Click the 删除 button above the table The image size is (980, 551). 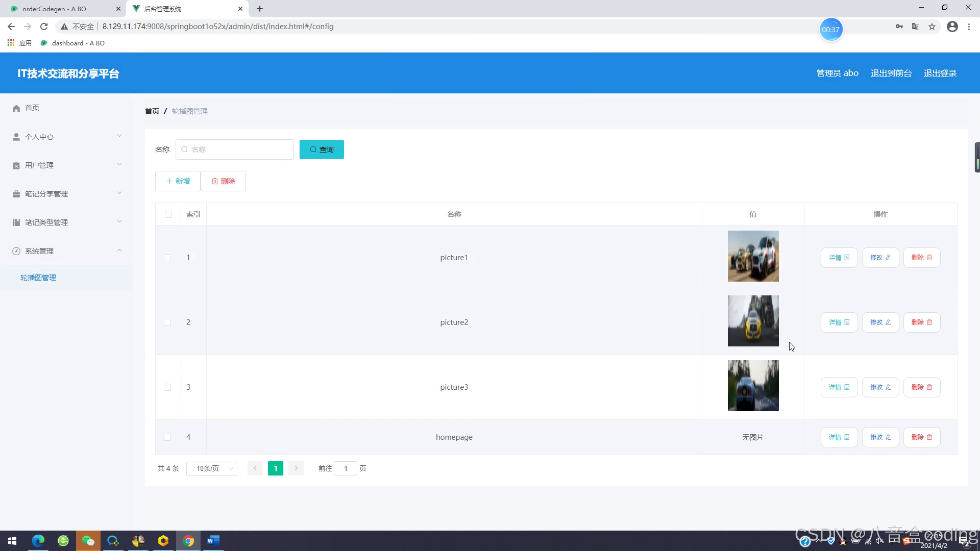[223, 181]
